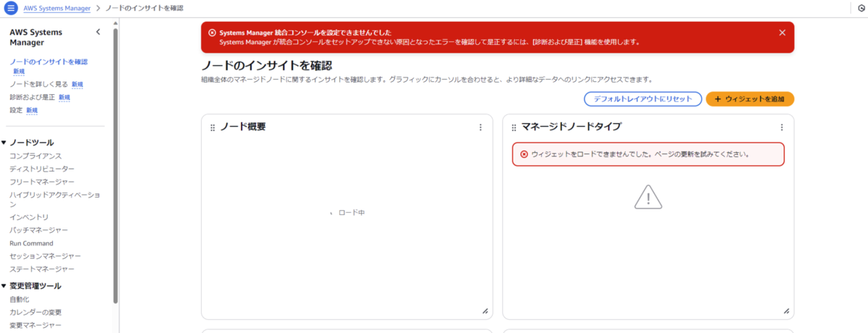Viewport: 868px width, 333px height.
Task: Collapse the 変更管理ツール section
Action: (4, 286)
